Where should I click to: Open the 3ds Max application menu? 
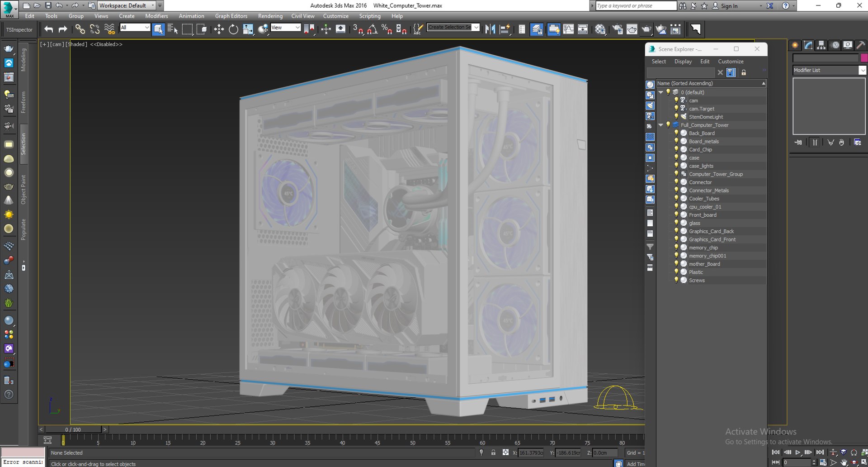click(x=9, y=9)
